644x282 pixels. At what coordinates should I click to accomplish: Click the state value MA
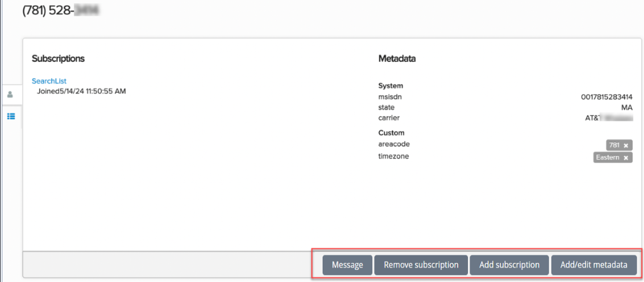coord(627,108)
